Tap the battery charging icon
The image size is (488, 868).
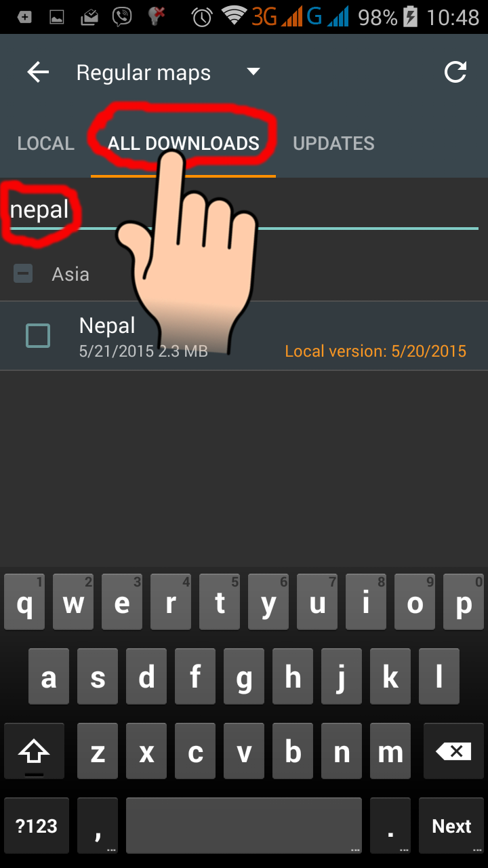(x=411, y=17)
